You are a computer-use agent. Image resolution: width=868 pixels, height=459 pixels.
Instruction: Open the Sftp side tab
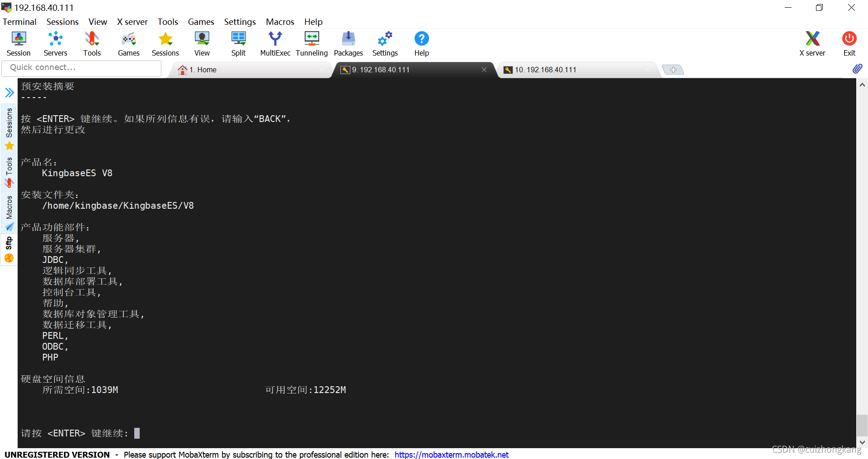(x=9, y=249)
